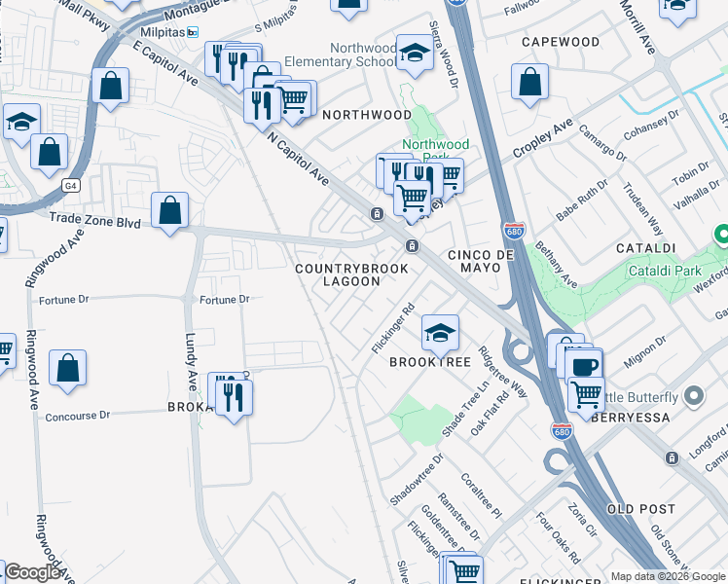The image size is (728, 584).
Task: Click the Interstate 680 shield near Cinco de Mayo
Action: (514, 231)
